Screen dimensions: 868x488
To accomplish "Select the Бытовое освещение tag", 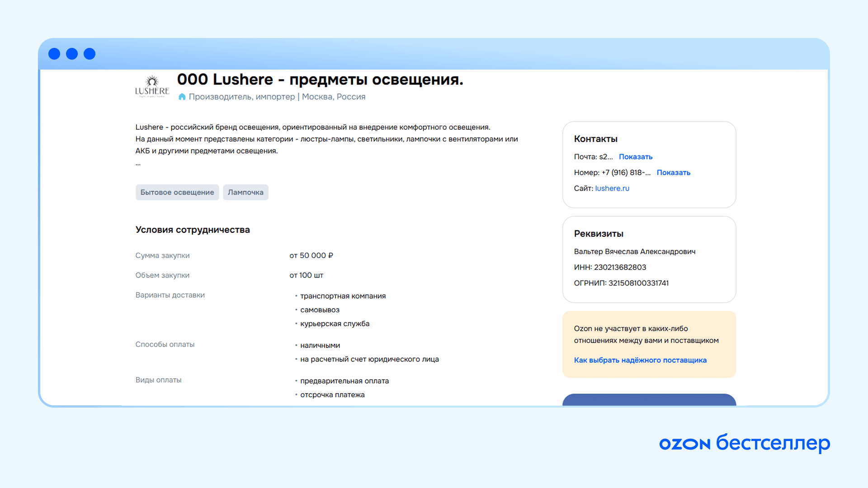I will [177, 192].
